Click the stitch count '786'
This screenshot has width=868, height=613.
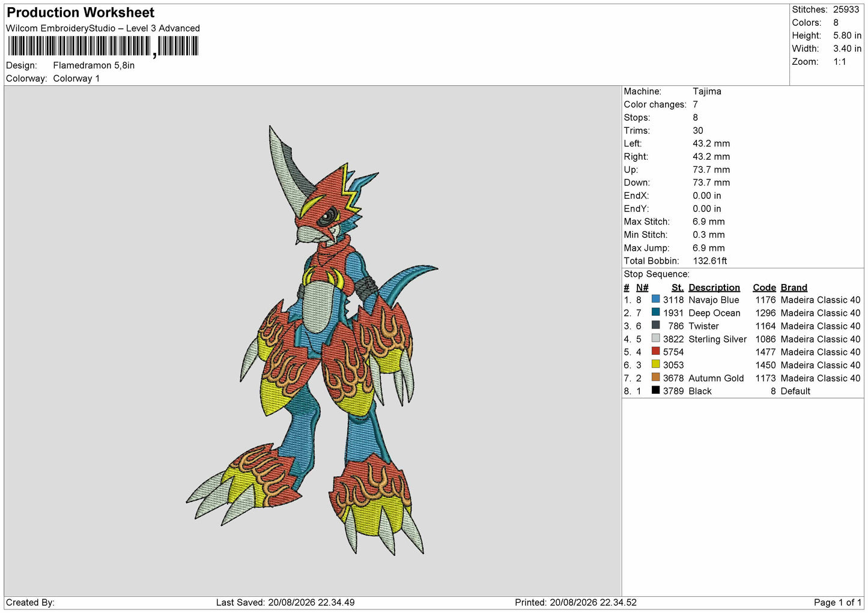676,326
